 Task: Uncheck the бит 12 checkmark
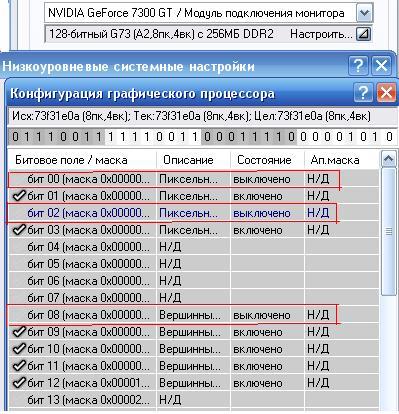(x=19, y=383)
